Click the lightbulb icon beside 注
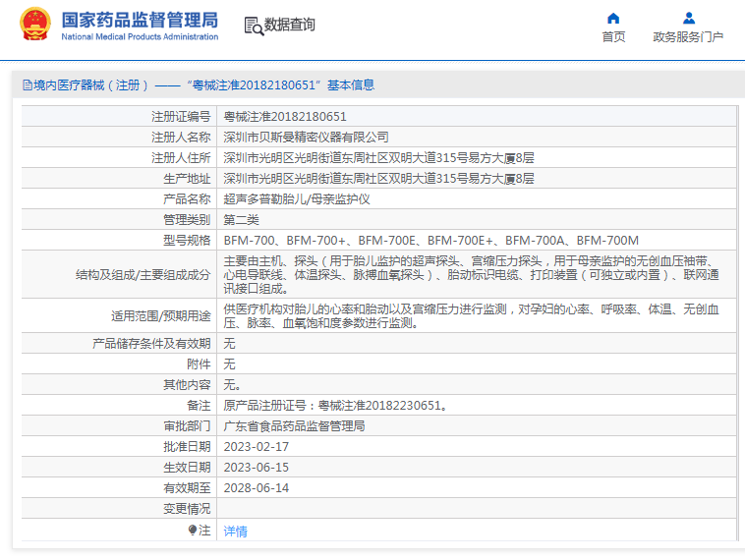This screenshot has width=745, height=560. pos(193,530)
